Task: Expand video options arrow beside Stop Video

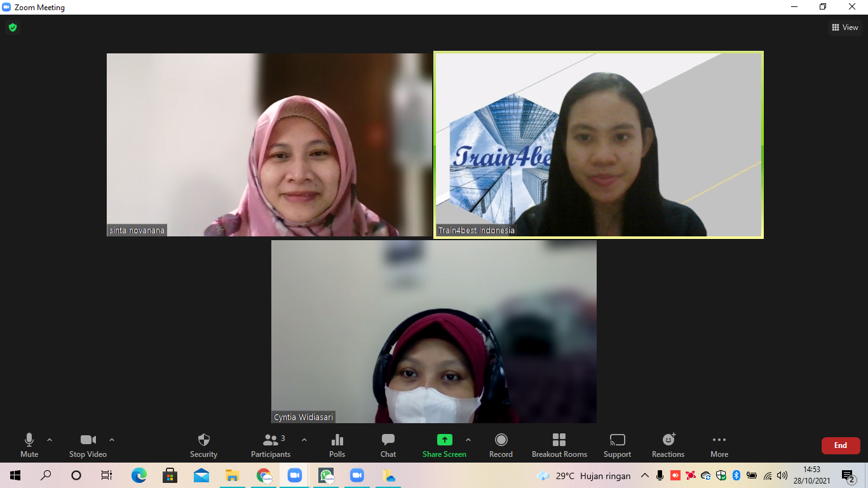Action: [112, 440]
